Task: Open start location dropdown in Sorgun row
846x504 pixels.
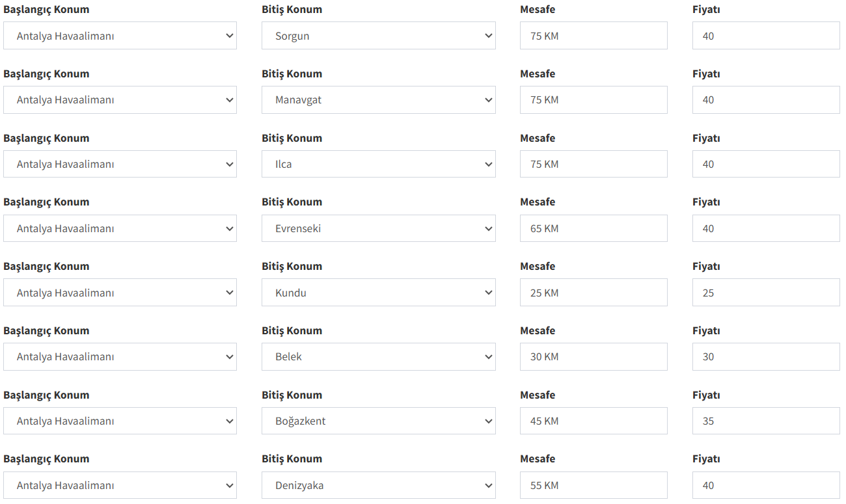Action: pos(120,36)
